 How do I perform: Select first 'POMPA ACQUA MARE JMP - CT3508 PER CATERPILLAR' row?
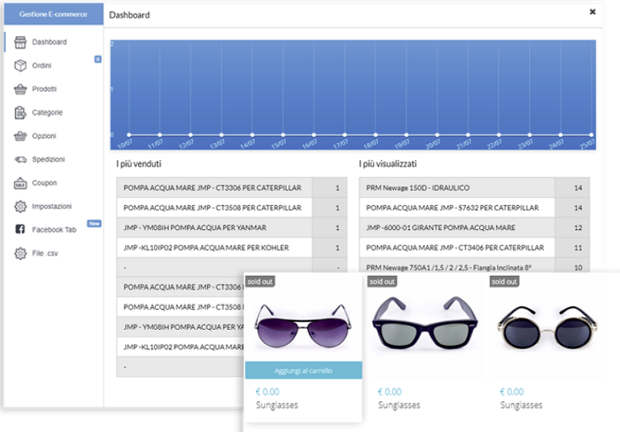(232, 208)
